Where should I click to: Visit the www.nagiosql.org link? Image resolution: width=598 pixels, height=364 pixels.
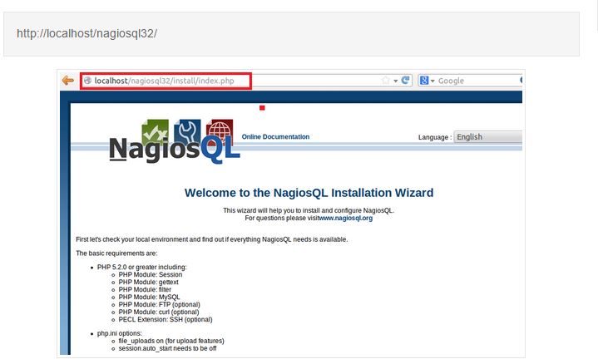[x=345, y=218]
